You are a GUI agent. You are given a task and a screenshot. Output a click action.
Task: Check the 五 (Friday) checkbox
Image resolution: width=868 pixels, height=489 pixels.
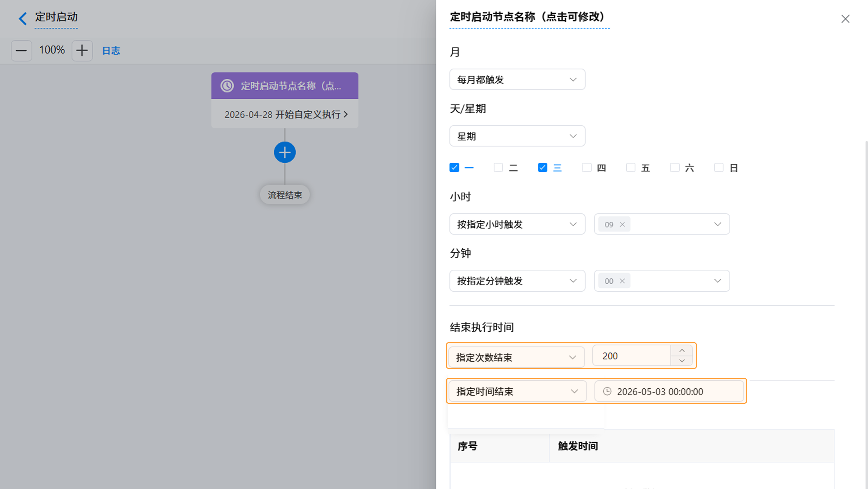(631, 168)
